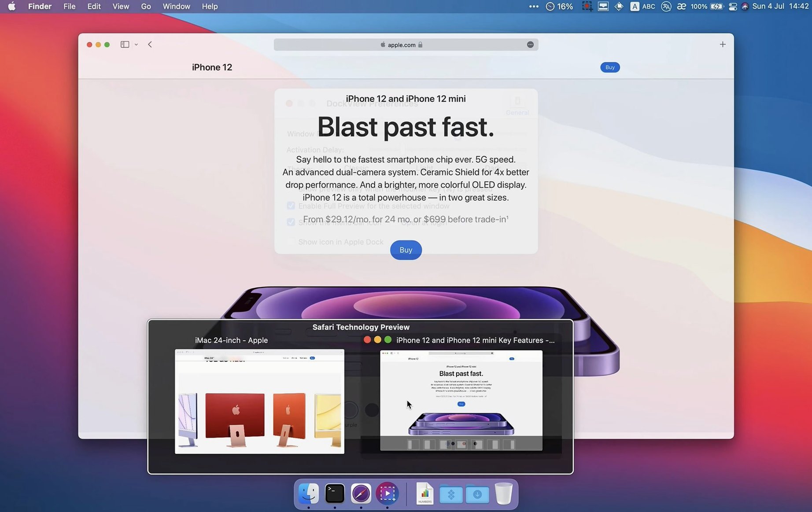Click the iPhone 12 heading in nav
Viewport: 812px width, 512px height.
(212, 67)
